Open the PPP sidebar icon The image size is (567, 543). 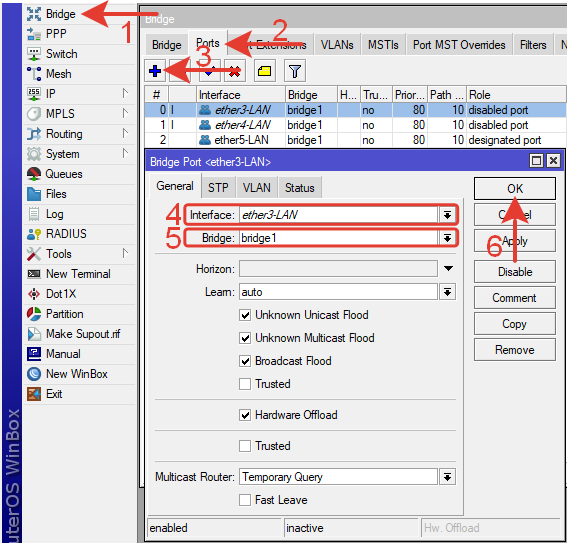coord(34,34)
